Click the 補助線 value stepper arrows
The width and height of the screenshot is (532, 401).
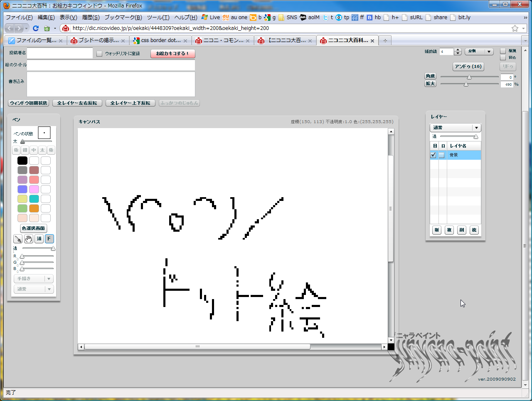[x=458, y=52]
